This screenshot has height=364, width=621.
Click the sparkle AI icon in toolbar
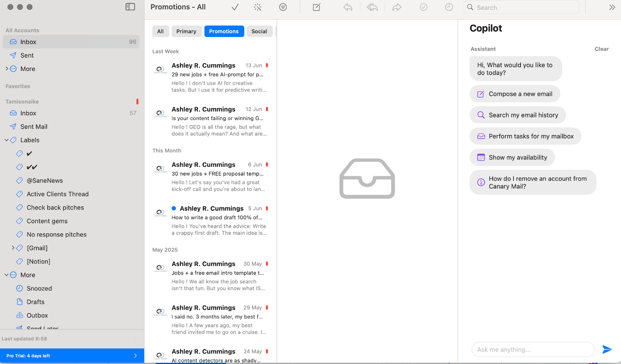click(x=258, y=7)
